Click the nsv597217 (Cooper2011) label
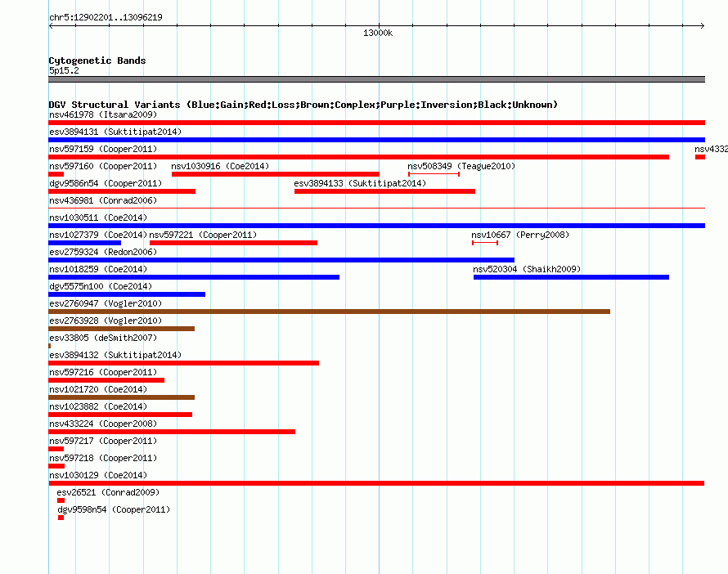Screen dimensions: 728x574 pos(103,441)
